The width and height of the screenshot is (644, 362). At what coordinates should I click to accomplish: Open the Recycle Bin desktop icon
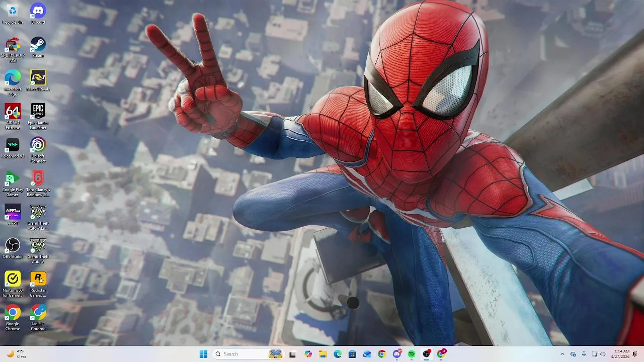(x=13, y=14)
